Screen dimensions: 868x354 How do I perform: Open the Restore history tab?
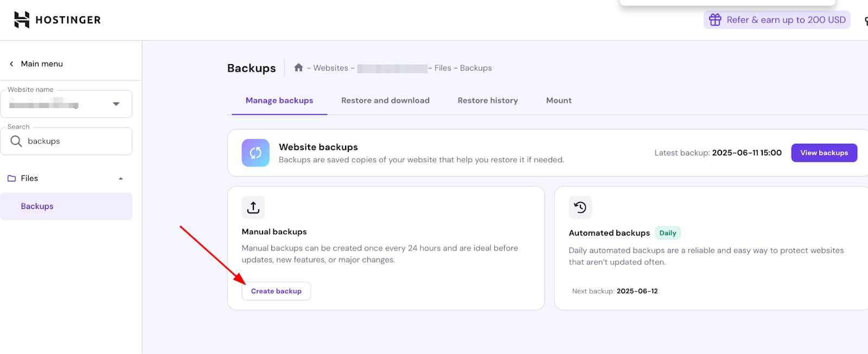pos(487,100)
